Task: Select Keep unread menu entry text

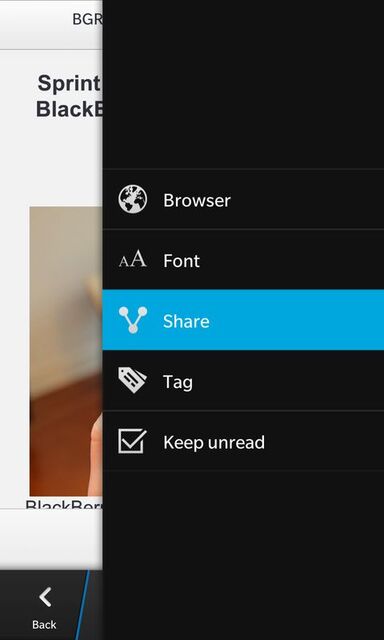Action: (x=214, y=442)
